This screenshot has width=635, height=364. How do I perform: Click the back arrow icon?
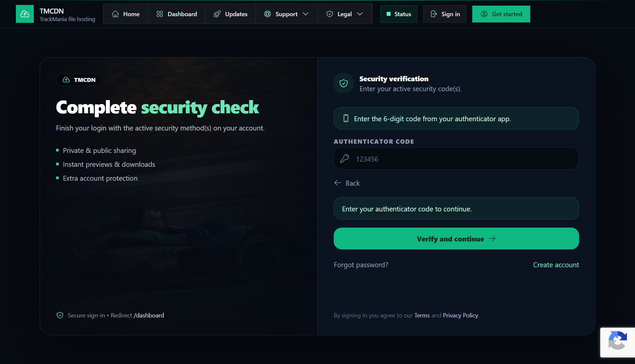tap(338, 183)
